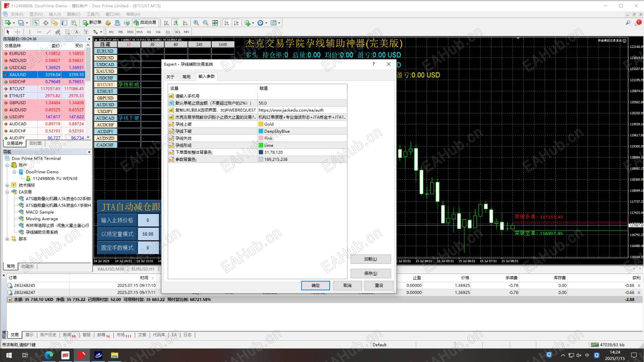Open File Explorer from the taskbar
This screenshot has width=644, height=362.
point(115,355)
